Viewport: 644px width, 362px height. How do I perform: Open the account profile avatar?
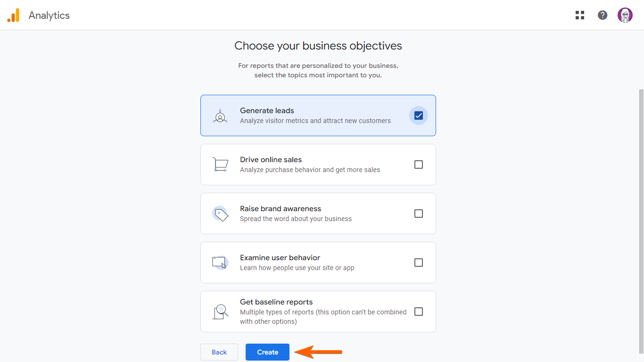(625, 15)
